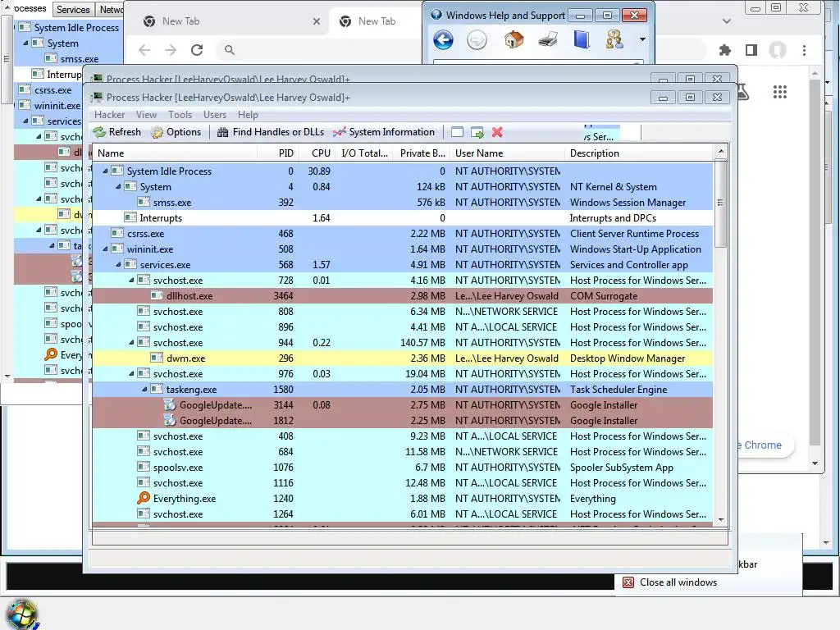Screen dimensions: 840x630
Task: Collapse the wininit.exe tree node
Action: coord(106,249)
